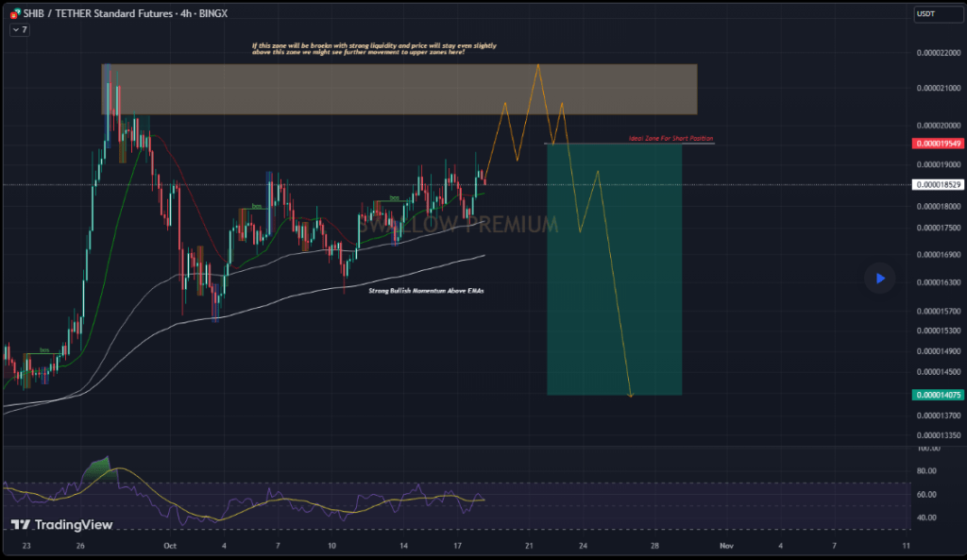Click the blue play button on chart
967x560 pixels.
(879, 278)
